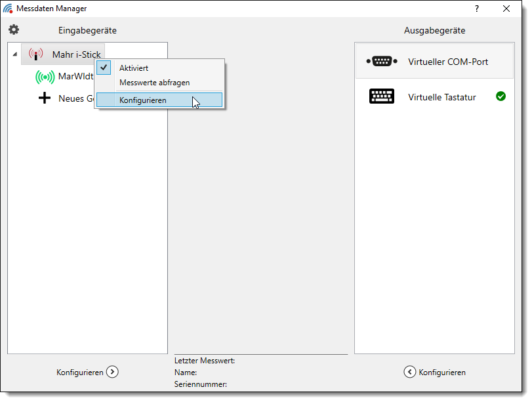This screenshot has height=402, width=532.
Task: Open settings with the gear icon
Action: (14, 30)
